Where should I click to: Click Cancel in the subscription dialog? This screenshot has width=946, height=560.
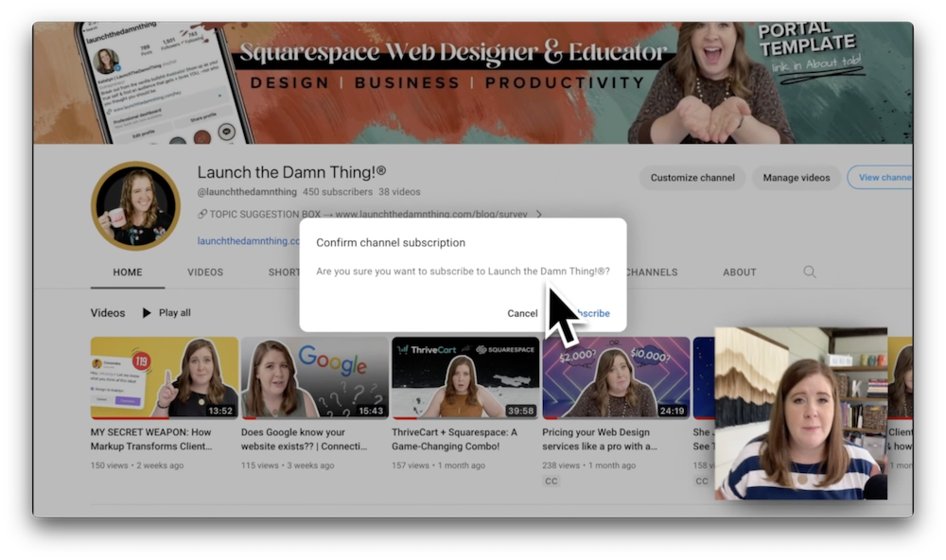tap(522, 313)
